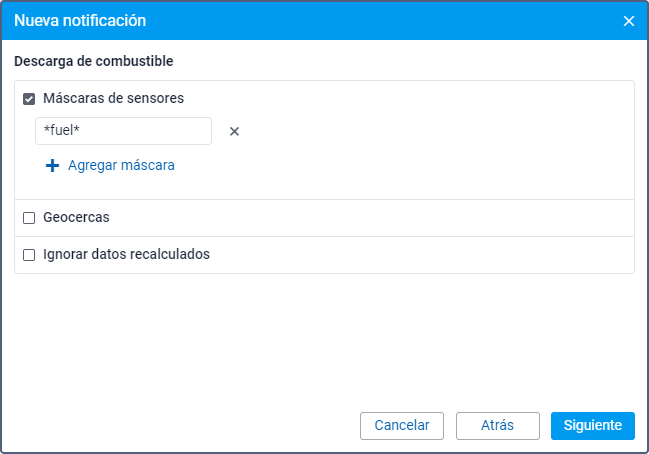The image size is (649, 454).
Task: Focus the *fuel* sensor mask input field
Action: (123, 131)
